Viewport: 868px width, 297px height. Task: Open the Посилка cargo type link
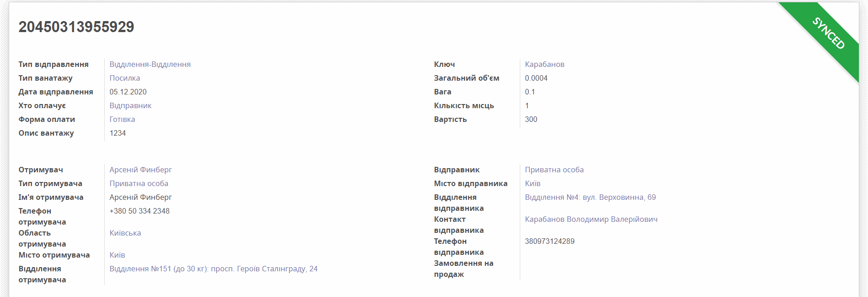125,78
